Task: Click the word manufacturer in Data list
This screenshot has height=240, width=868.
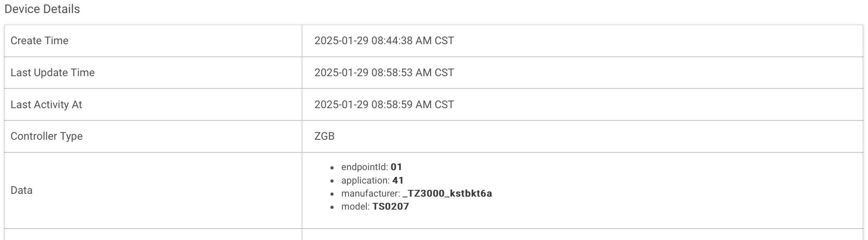Action: [371, 193]
